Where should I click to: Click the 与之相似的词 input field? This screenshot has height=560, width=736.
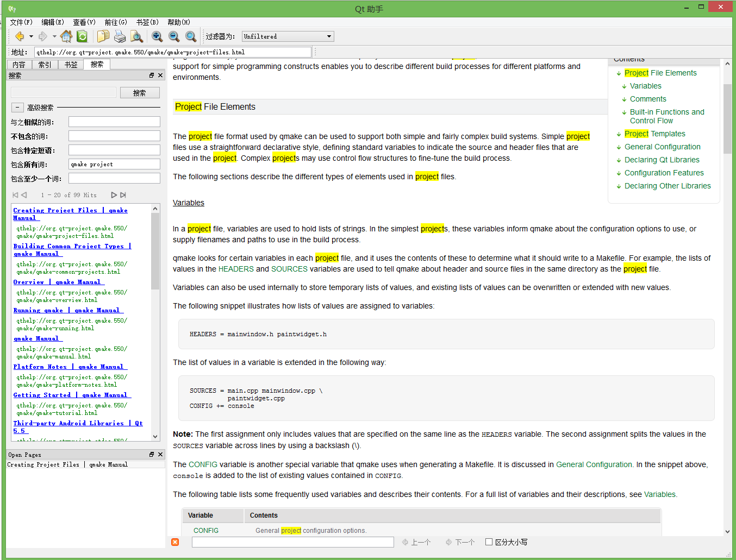[x=114, y=122]
